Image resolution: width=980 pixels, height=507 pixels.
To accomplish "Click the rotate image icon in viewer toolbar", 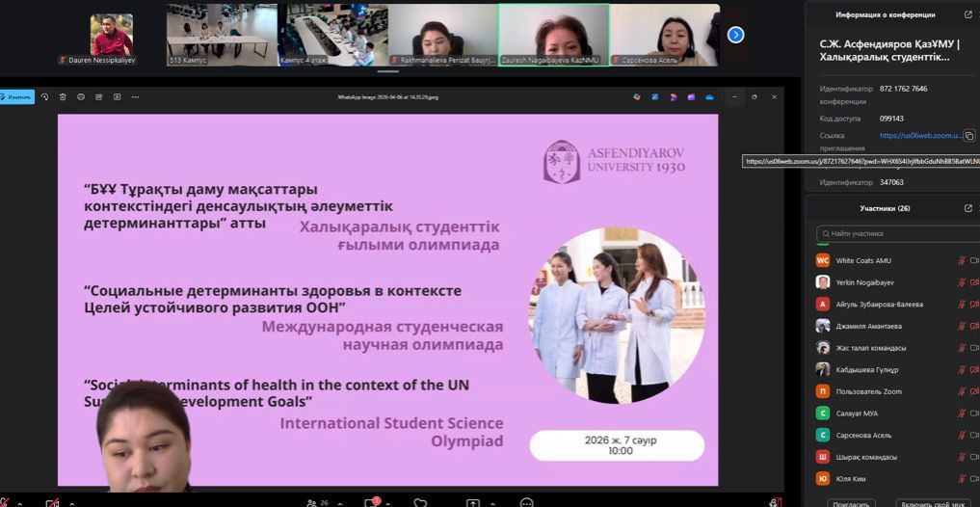I will point(44,97).
